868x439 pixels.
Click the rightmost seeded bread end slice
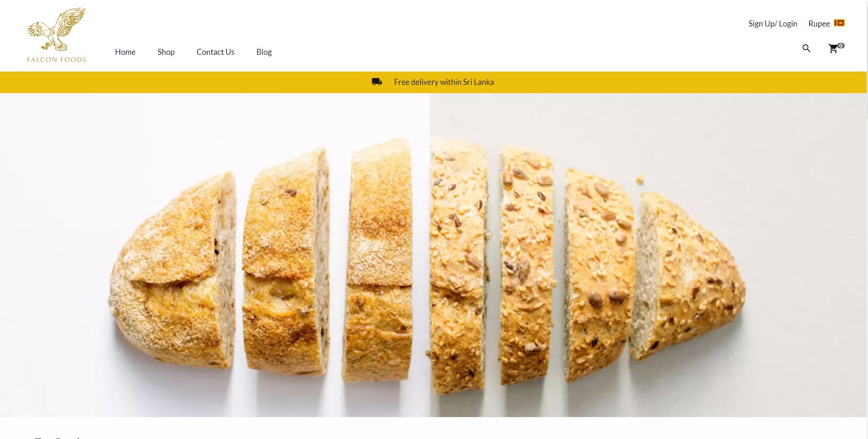(x=687, y=275)
